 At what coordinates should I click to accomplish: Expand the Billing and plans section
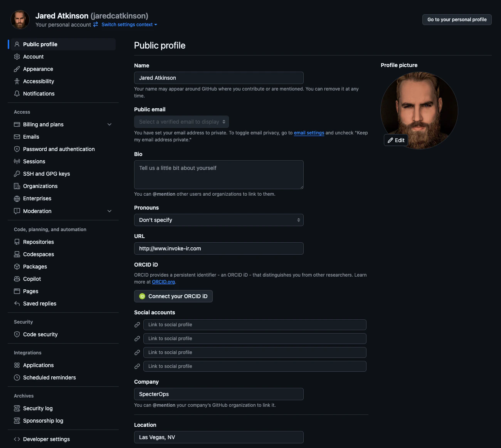click(109, 124)
